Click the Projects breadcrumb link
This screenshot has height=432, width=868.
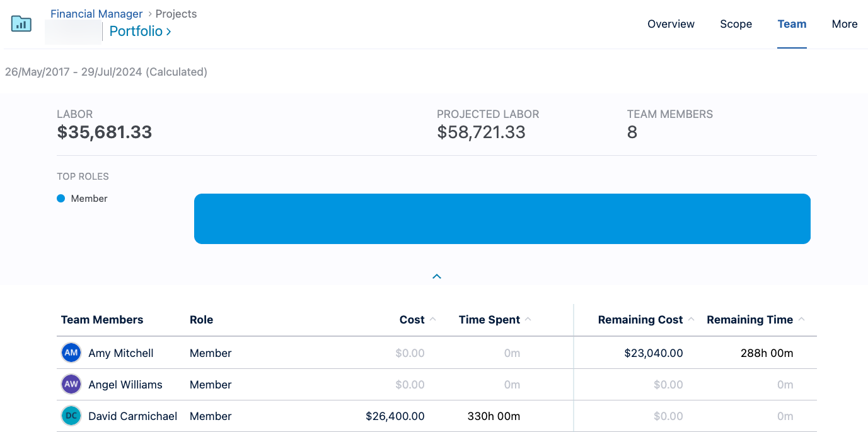(176, 14)
